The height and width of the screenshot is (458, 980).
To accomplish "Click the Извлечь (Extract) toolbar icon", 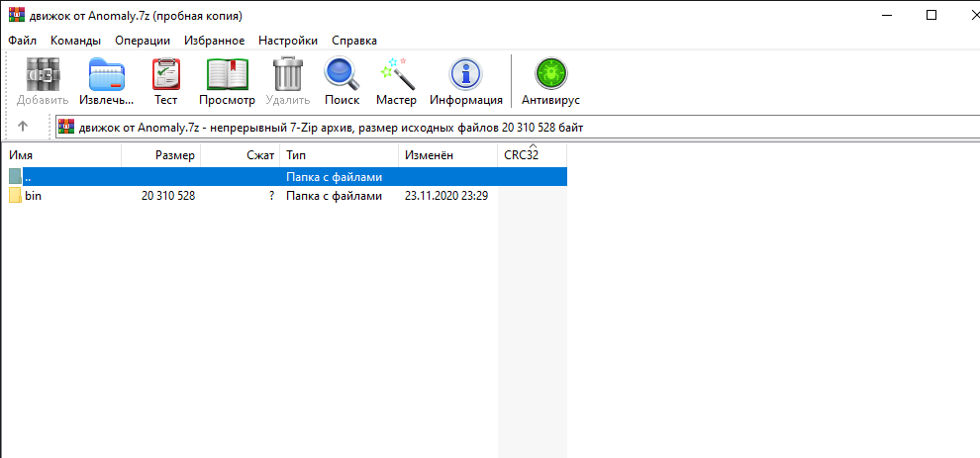I will (x=107, y=75).
